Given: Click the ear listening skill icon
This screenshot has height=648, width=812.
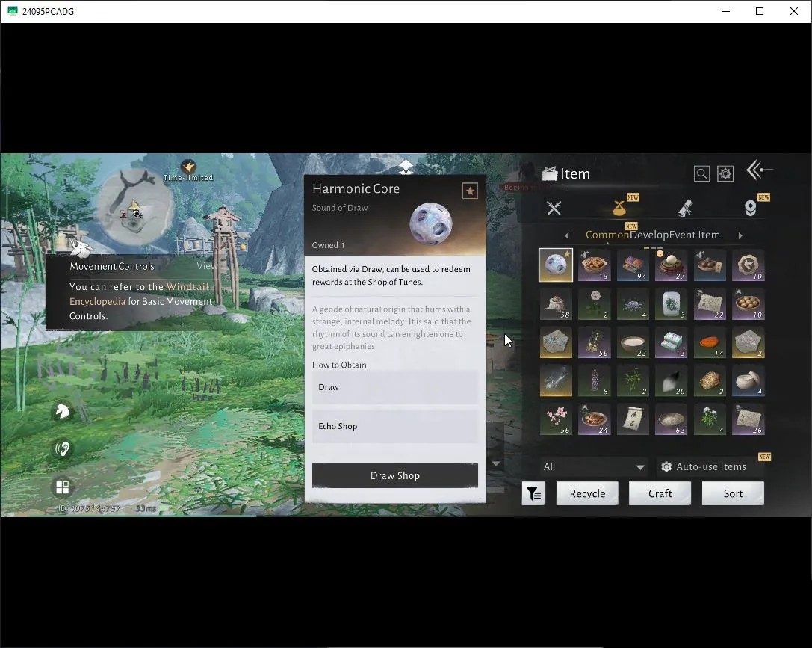Looking at the screenshot, I should (x=62, y=448).
